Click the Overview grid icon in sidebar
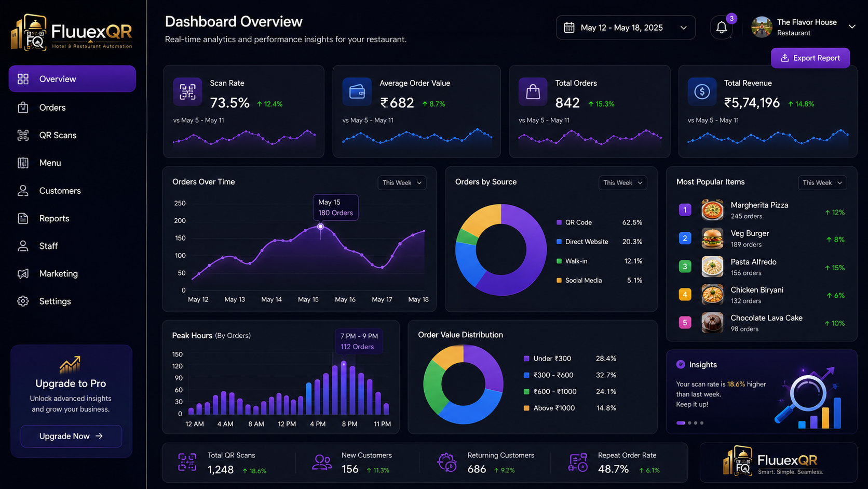The width and height of the screenshot is (868, 489). (x=23, y=79)
